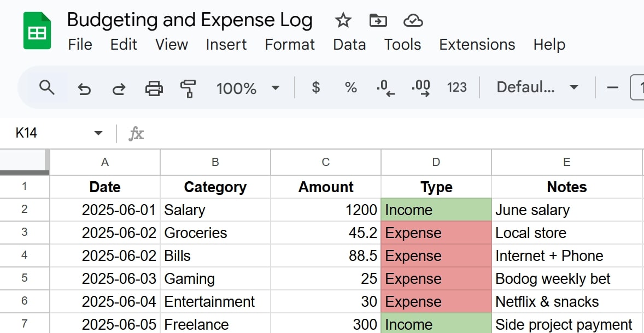Select the Entertainment category cell
The image size is (644, 333).
point(215,302)
